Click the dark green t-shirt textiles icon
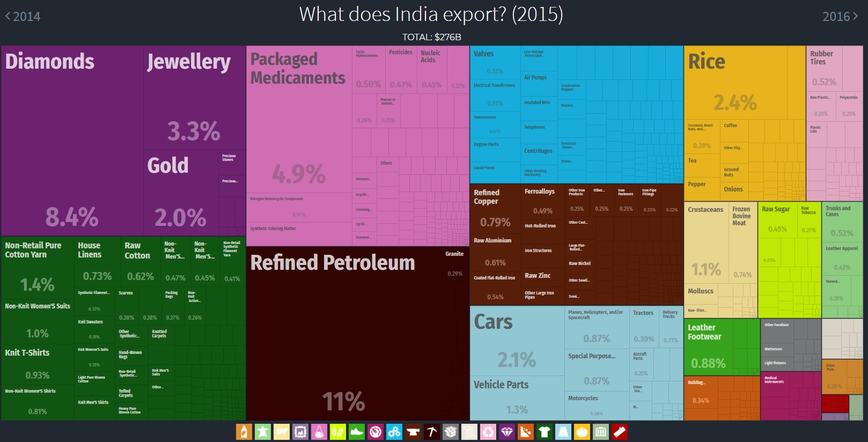Viewport: 868px width, 442px height. [545, 432]
